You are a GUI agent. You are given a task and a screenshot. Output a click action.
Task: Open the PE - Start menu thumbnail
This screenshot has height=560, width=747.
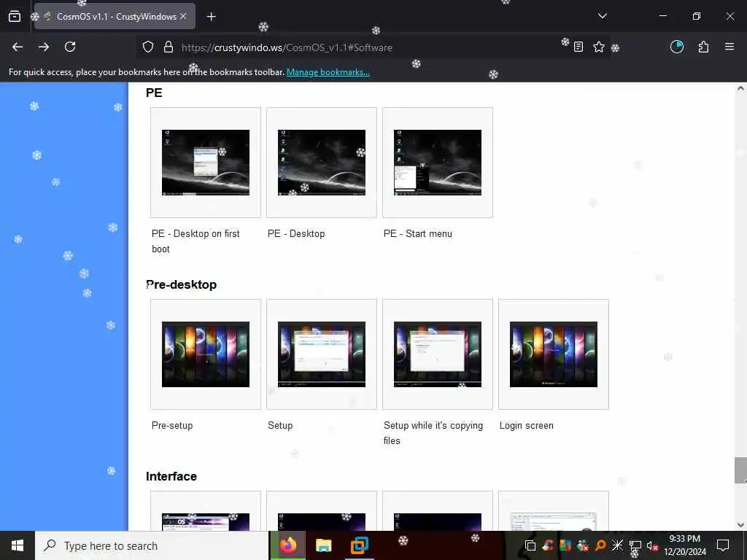[x=438, y=163]
